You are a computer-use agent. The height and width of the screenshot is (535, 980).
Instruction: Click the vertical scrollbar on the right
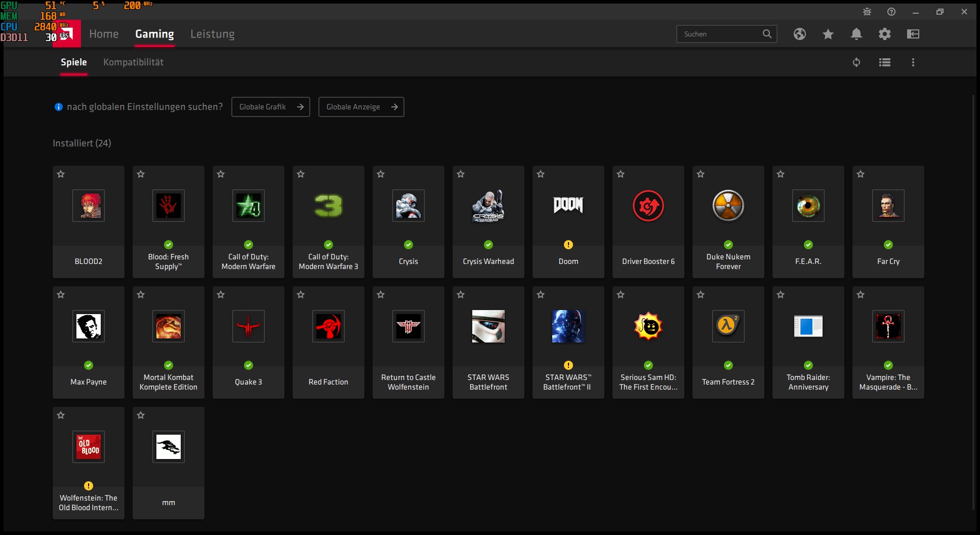[x=973, y=302]
